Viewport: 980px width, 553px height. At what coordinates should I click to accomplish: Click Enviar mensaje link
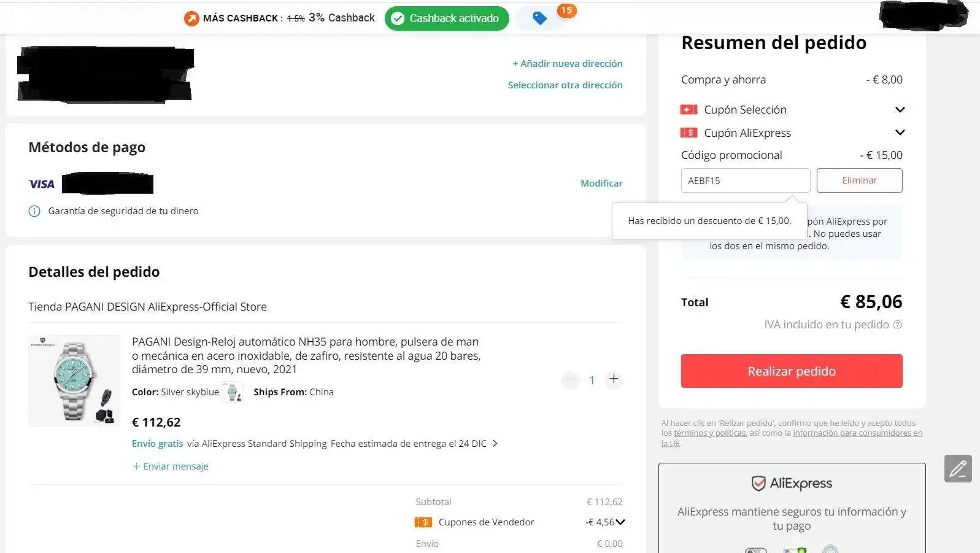[171, 466]
